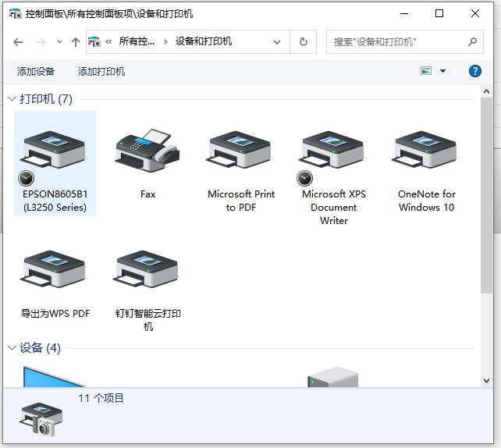Click the double chevron in the address bar
Image resolution: width=501 pixels, height=448 pixels.
point(108,41)
